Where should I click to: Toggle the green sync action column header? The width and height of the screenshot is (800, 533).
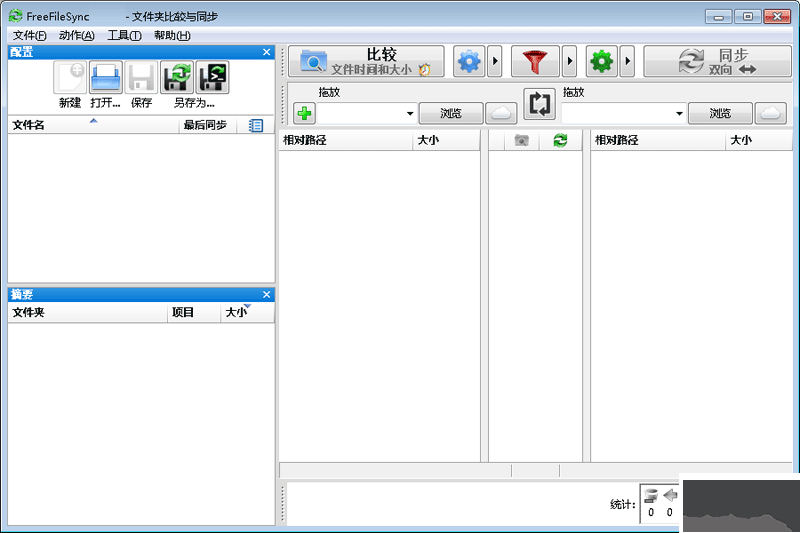[560, 141]
